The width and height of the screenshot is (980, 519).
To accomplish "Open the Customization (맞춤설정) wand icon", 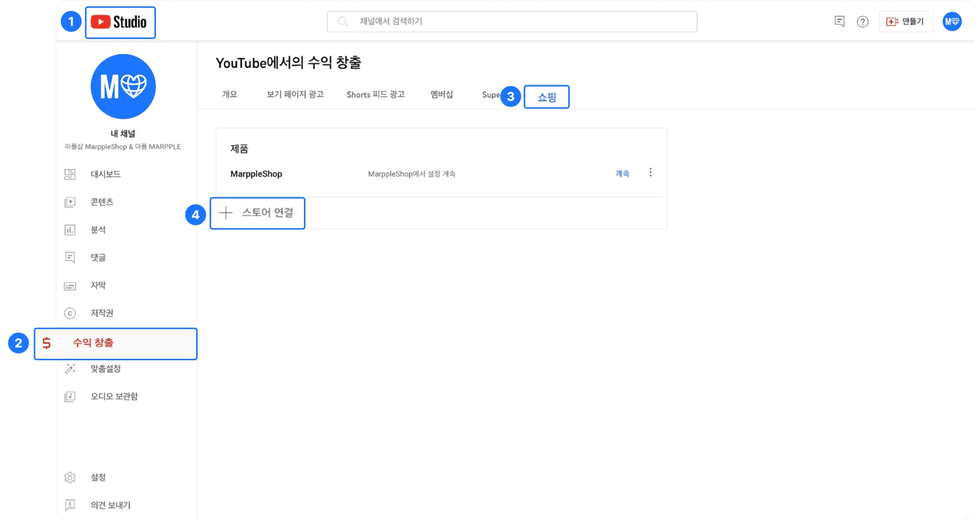I will coord(70,369).
